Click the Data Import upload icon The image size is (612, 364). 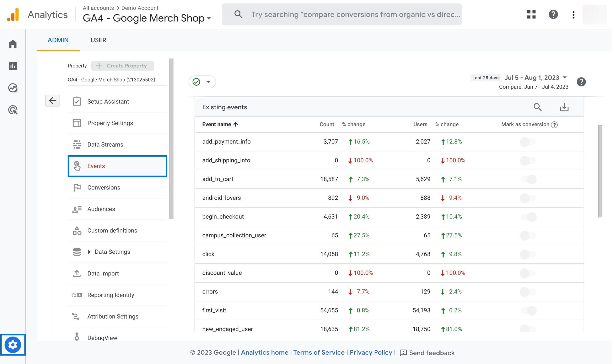pos(77,273)
